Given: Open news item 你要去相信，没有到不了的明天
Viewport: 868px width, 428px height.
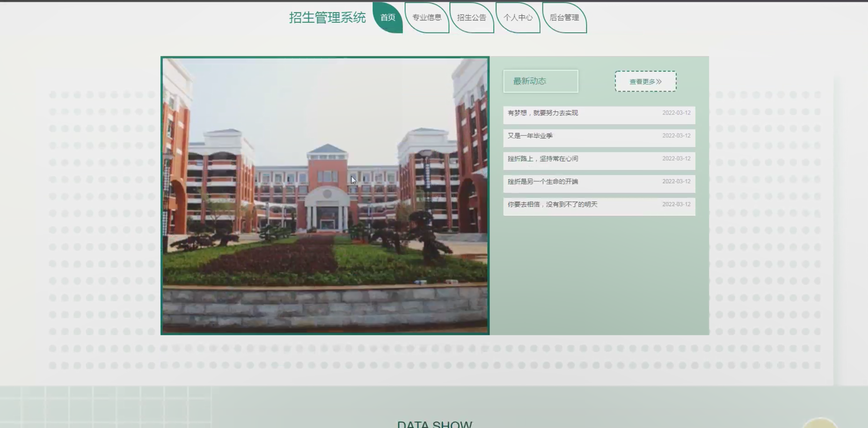Looking at the screenshot, I should (x=552, y=205).
